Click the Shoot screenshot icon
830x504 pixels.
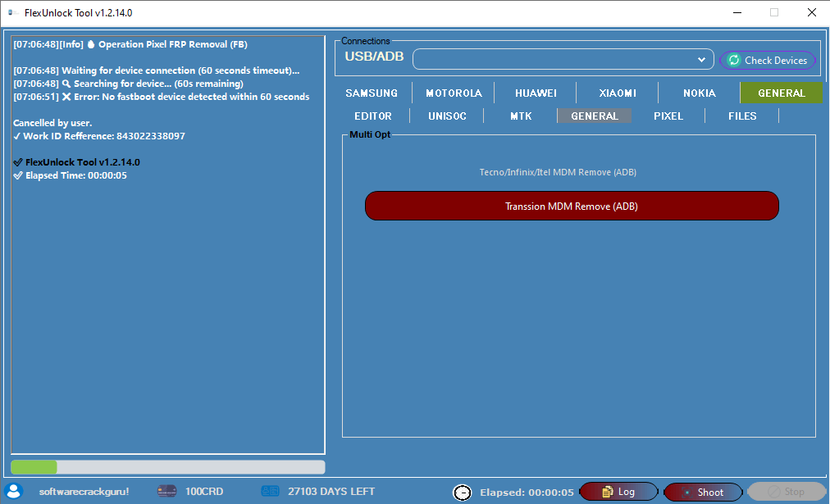[687, 493]
